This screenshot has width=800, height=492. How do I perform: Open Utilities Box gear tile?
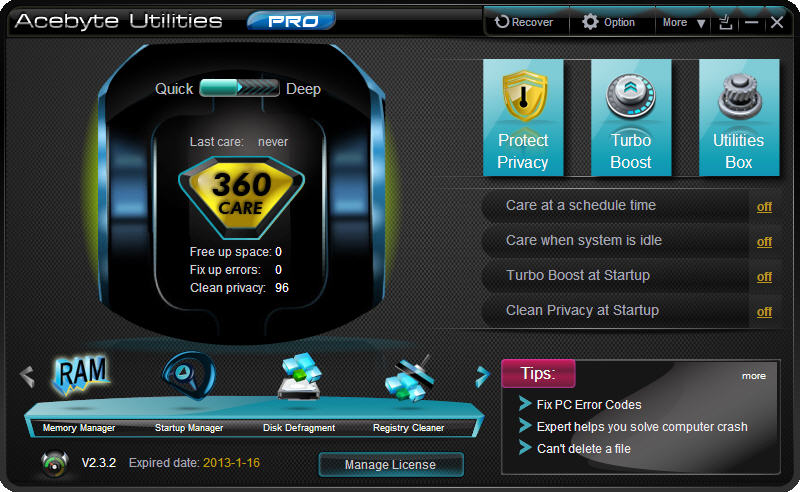coord(739,117)
